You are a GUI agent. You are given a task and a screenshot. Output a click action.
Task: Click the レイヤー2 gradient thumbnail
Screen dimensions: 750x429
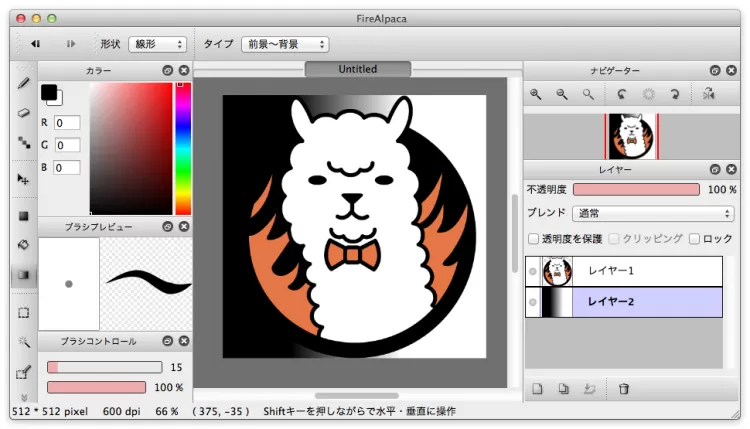click(557, 302)
